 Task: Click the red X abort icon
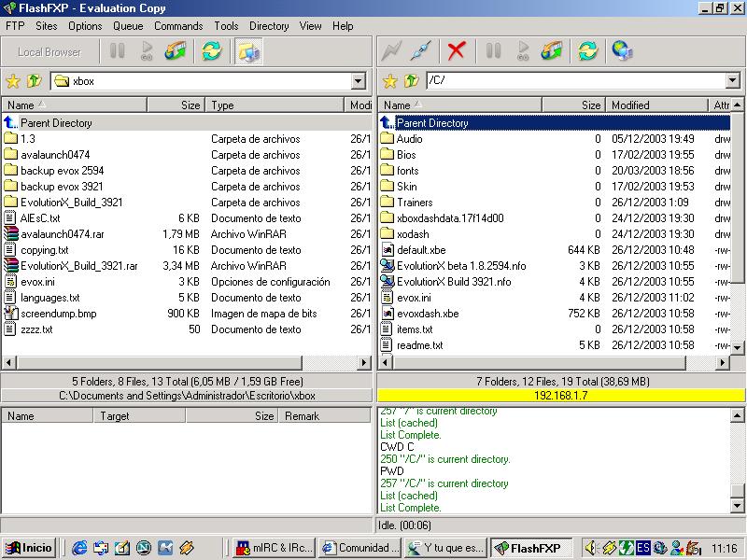click(457, 51)
